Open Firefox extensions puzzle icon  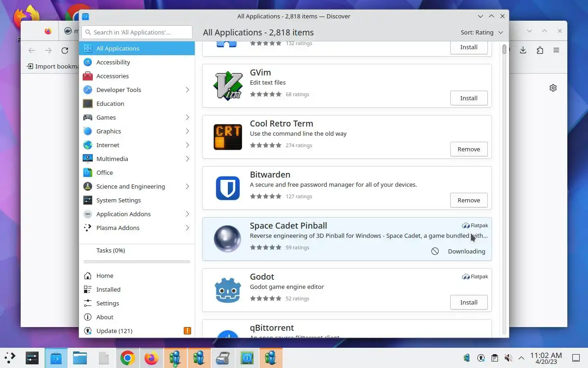[x=540, y=50]
